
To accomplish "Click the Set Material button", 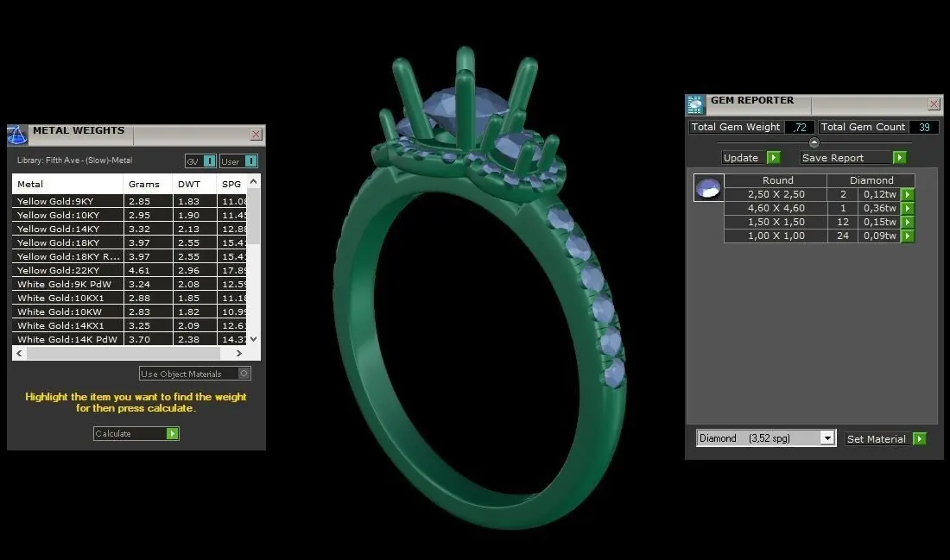I will click(x=886, y=439).
